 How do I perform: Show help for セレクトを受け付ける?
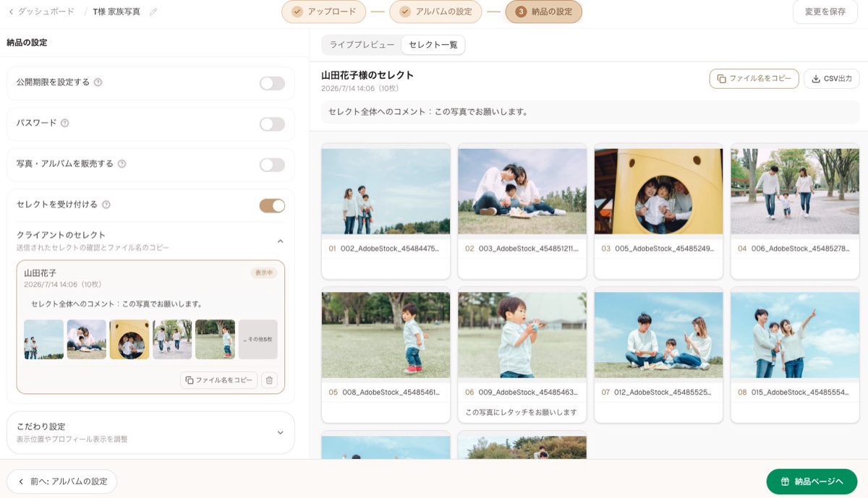point(106,205)
